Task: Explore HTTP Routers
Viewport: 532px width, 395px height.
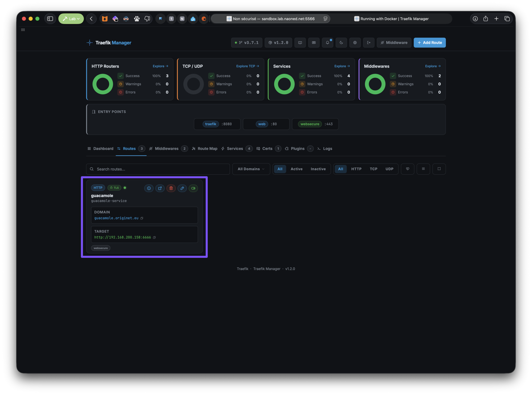Action: pos(160,66)
